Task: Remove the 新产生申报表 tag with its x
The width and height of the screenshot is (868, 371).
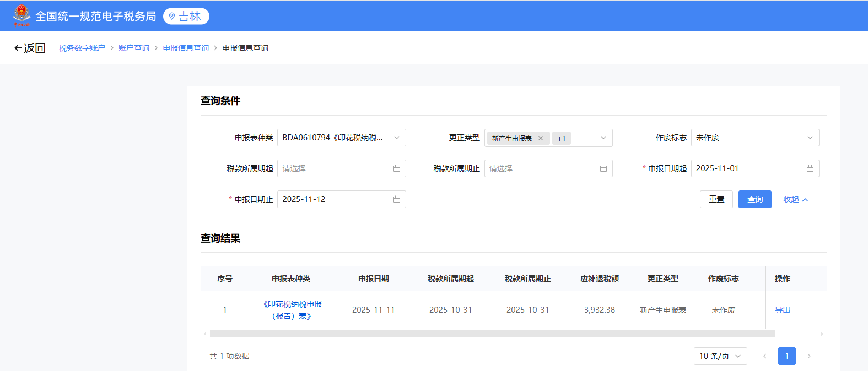Action: coord(541,138)
